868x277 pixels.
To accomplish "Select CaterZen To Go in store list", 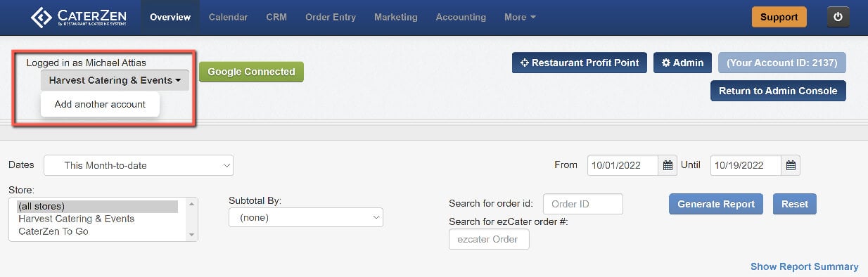I will click(x=53, y=231).
